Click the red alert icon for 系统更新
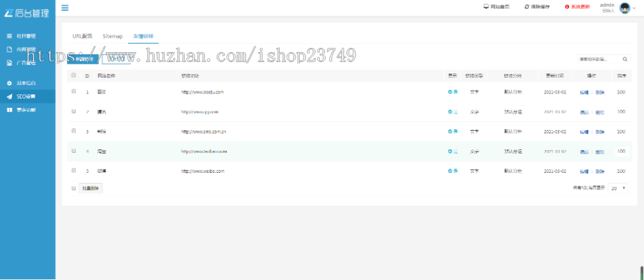Image resolution: width=644 pixels, height=280 pixels. [x=567, y=6]
